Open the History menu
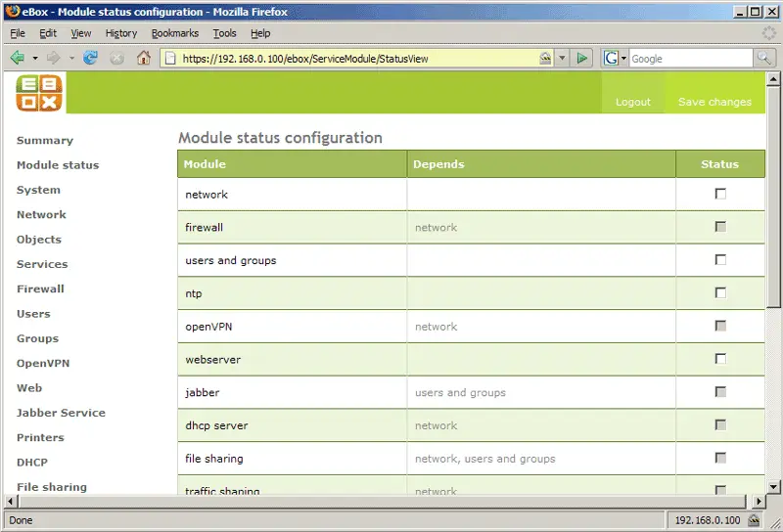The height and width of the screenshot is (532, 783). click(x=120, y=33)
